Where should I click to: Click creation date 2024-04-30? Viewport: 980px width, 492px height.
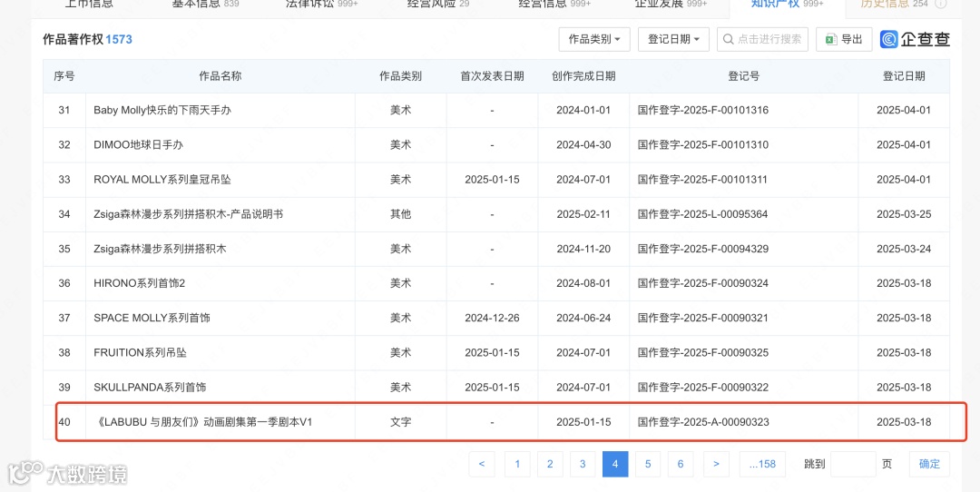click(583, 144)
